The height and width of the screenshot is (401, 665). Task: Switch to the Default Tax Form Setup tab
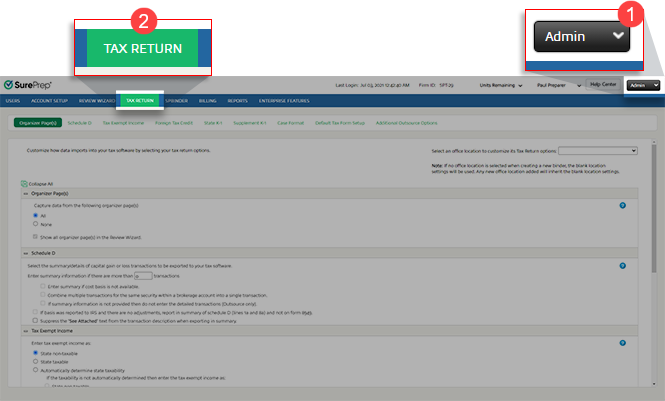click(x=340, y=123)
